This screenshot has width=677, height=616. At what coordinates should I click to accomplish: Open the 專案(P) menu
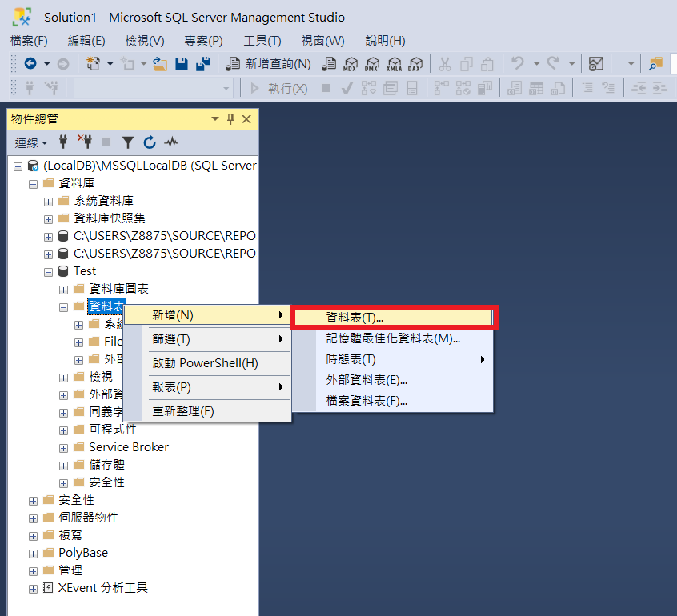[203, 41]
